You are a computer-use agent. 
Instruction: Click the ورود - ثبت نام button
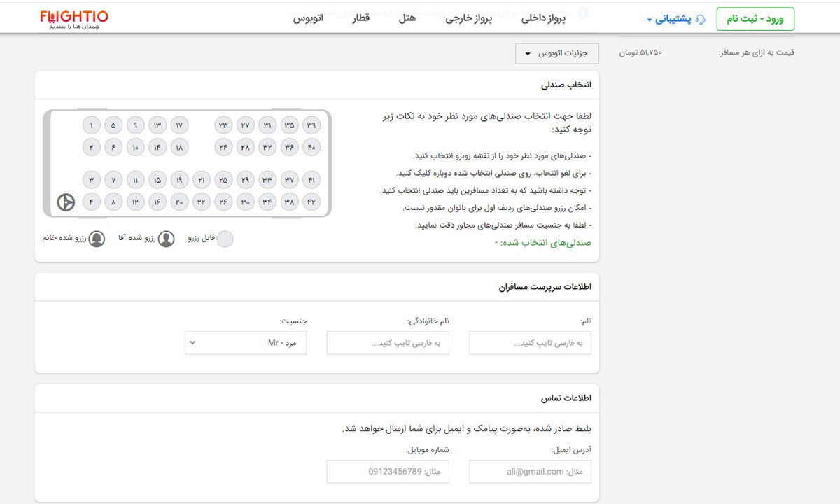[x=755, y=19]
